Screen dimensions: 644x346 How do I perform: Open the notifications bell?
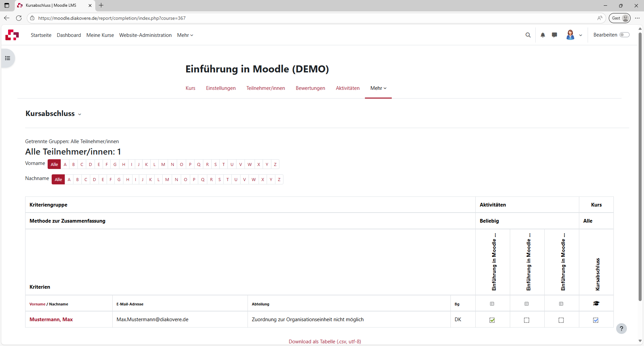tap(543, 35)
